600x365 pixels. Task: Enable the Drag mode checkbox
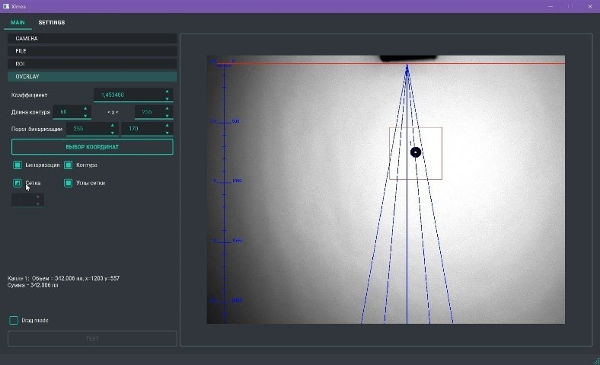pyautogui.click(x=14, y=320)
